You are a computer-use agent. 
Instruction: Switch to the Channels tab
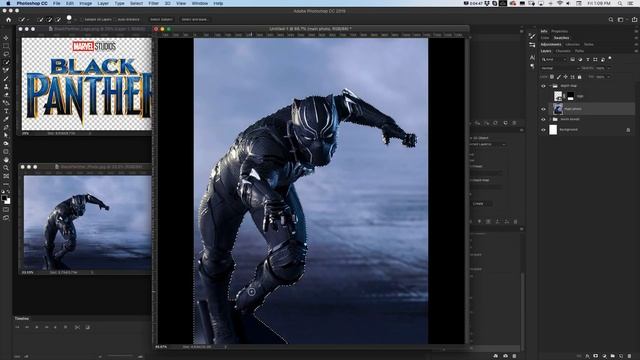coord(563,51)
